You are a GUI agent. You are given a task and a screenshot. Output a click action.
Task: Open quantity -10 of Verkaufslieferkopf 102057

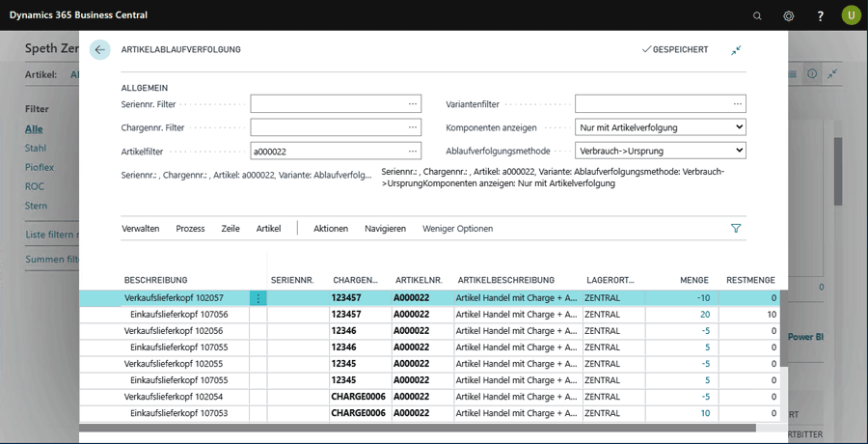click(x=704, y=298)
